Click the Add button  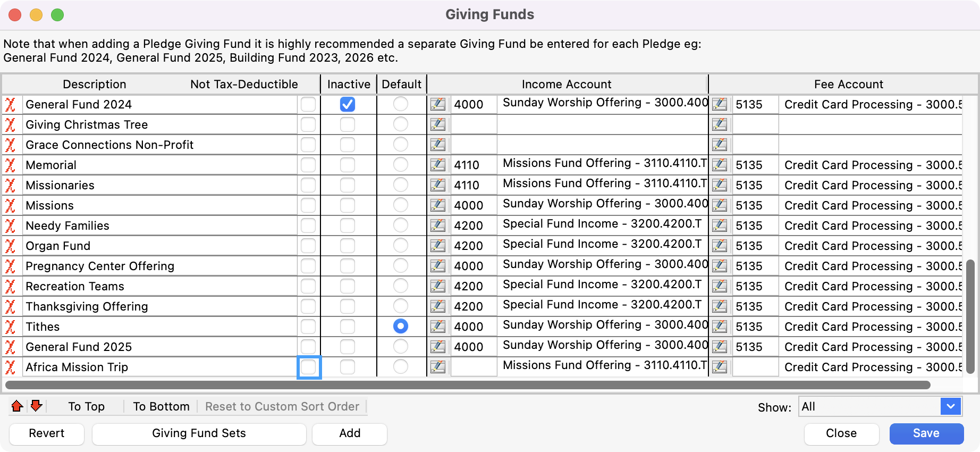pyautogui.click(x=350, y=433)
